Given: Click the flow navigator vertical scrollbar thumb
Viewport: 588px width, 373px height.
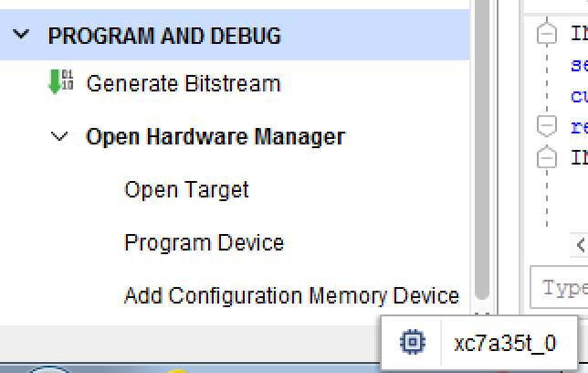Looking at the screenshot, I should (482, 150).
